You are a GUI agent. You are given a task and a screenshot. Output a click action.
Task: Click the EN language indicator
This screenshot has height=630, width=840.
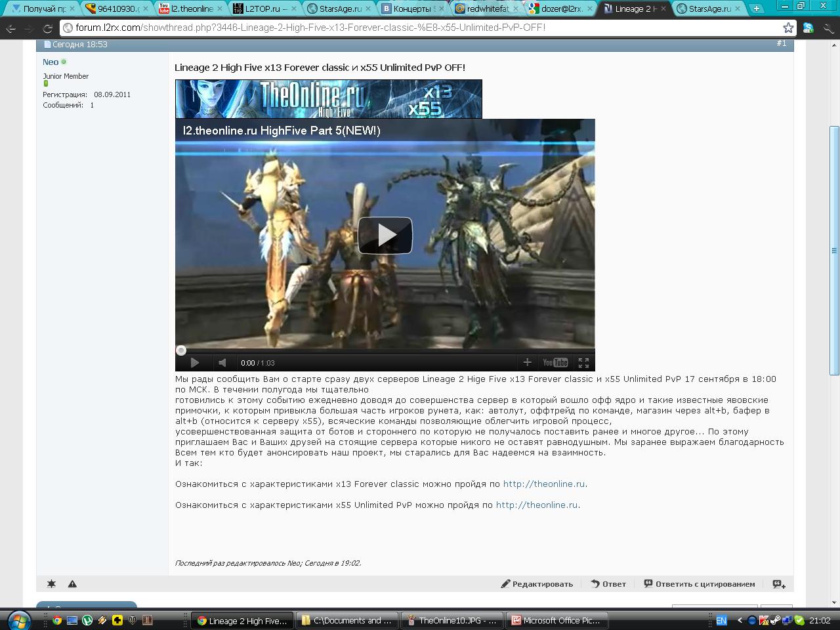pos(721,620)
